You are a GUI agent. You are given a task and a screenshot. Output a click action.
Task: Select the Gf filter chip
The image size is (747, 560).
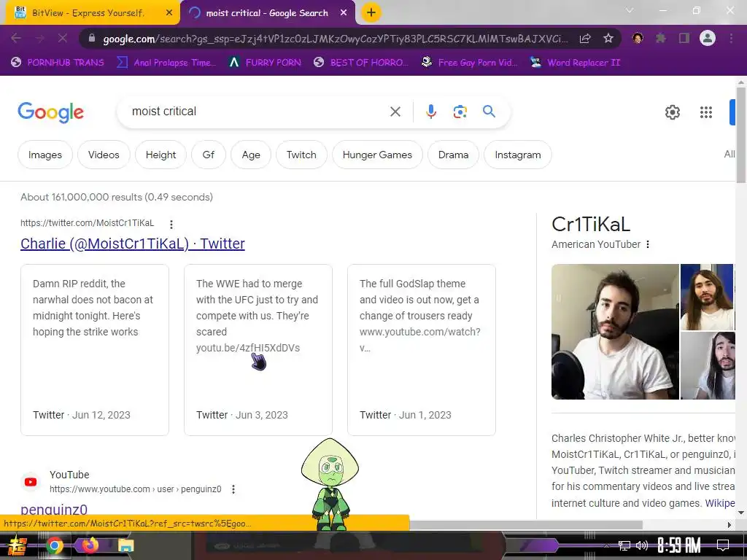click(208, 155)
